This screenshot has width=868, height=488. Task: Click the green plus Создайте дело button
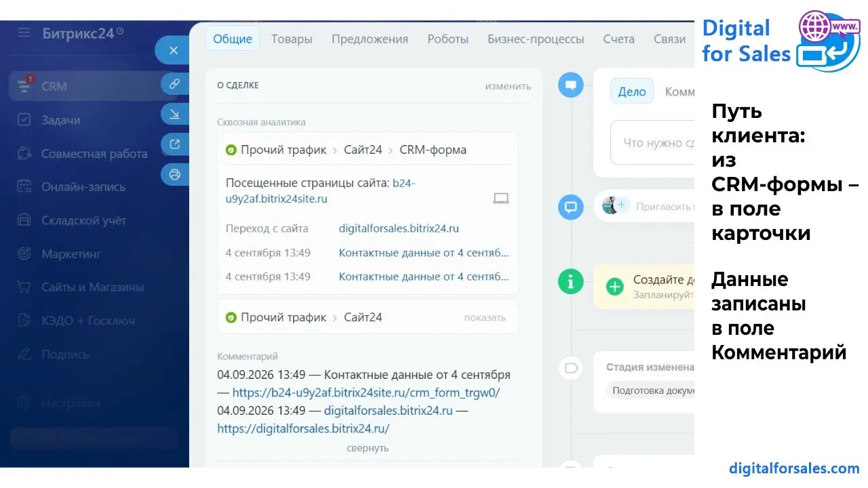coord(614,287)
